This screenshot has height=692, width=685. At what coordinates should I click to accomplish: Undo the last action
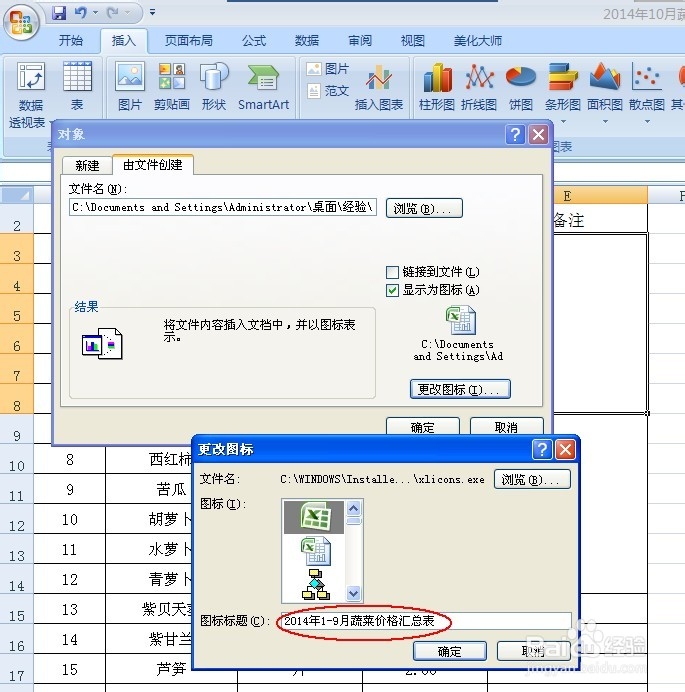pos(81,12)
